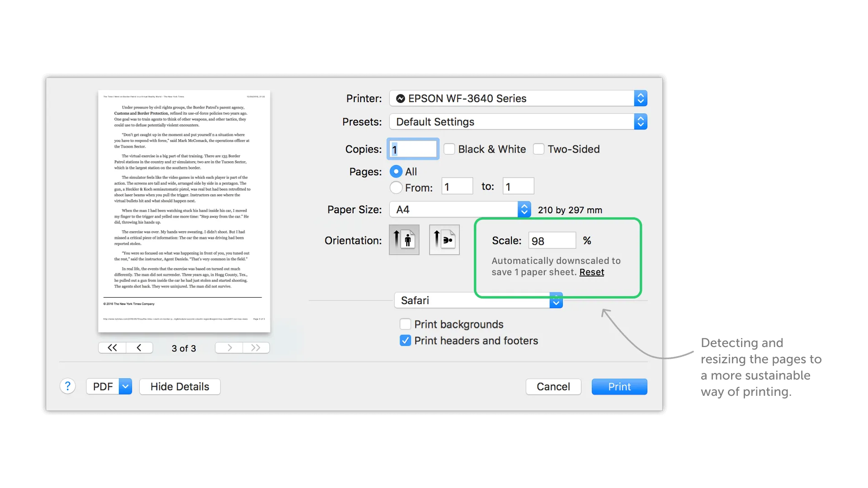Screen dimensions: 868x488
Task: Enable Black & White printing
Action: coord(449,149)
